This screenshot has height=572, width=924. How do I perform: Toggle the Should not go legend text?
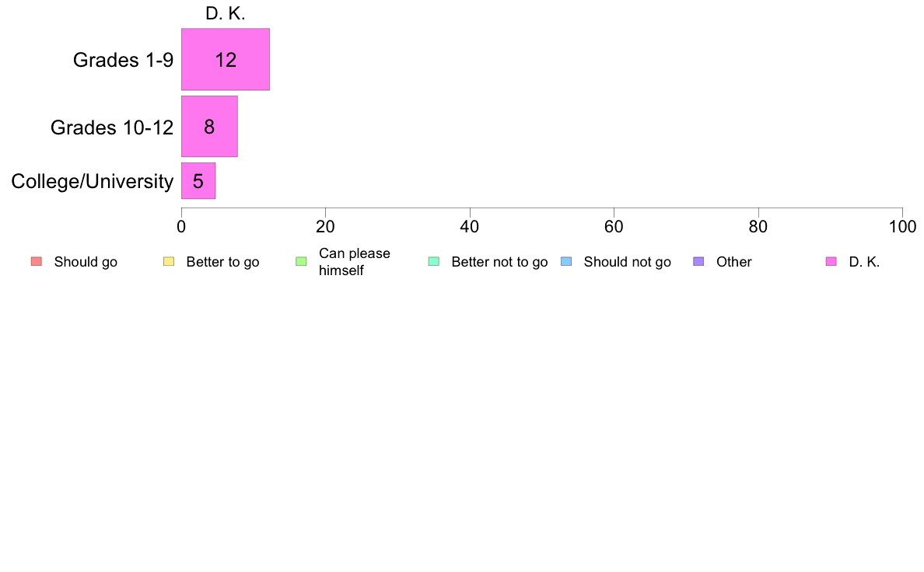[x=627, y=262]
